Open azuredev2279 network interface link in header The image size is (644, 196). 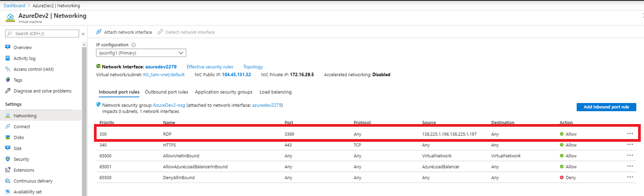coord(161,67)
